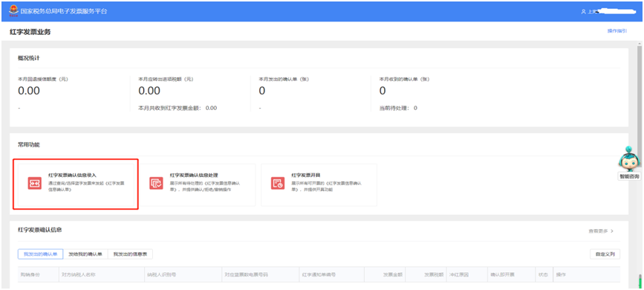Switch to 发给我的确认单 tab
Viewport: 644px width, 290px height.
[85, 254]
